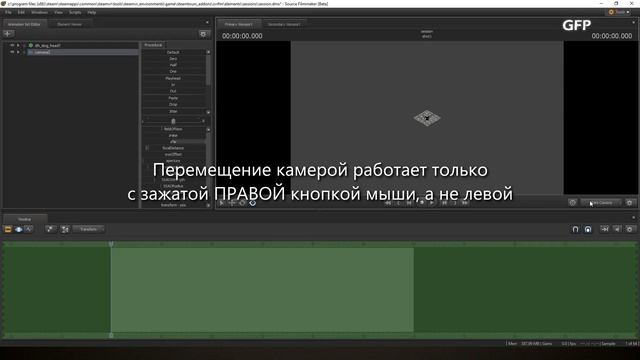Jump to the first frame of playback
This screenshot has width=640, height=360.
click(x=388, y=203)
